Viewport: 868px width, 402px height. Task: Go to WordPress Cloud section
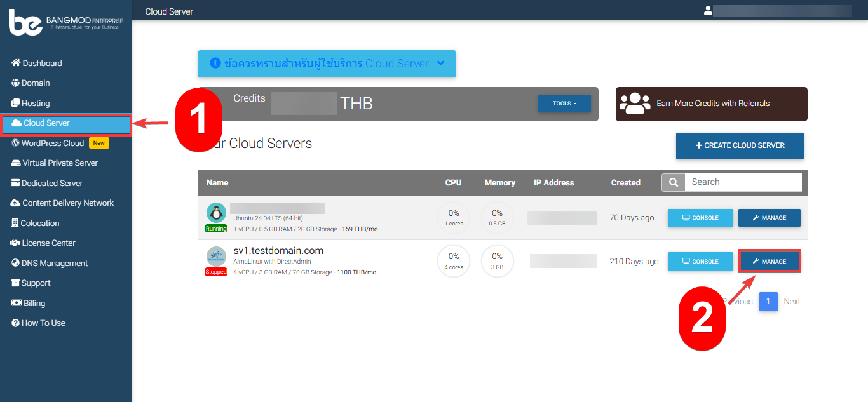click(52, 143)
